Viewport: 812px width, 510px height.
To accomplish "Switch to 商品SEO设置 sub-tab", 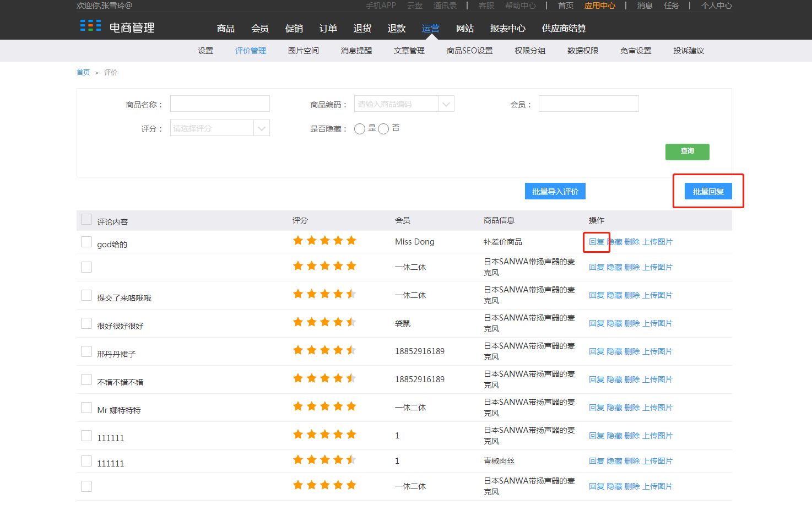I will 470,51.
